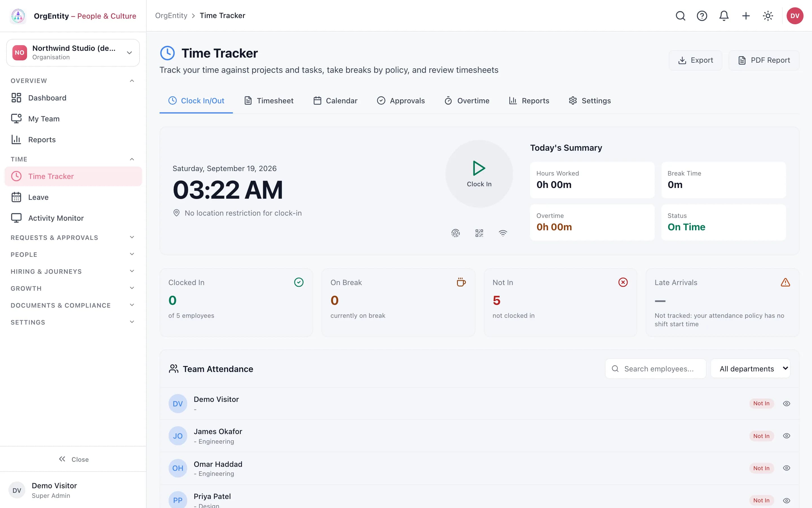Switch to the Calendar tab
Screen dimensions: 812x508
pyautogui.click(x=335, y=101)
